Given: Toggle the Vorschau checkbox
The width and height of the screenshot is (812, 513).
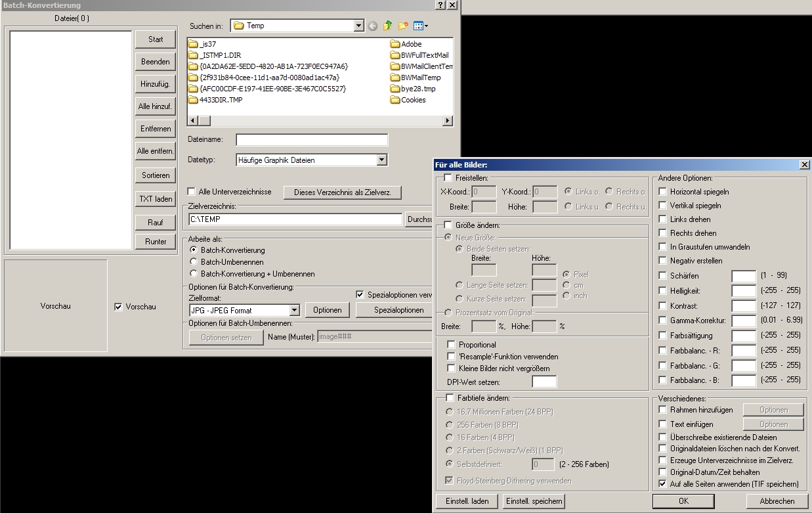Looking at the screenshot, I should click(119, 307).
